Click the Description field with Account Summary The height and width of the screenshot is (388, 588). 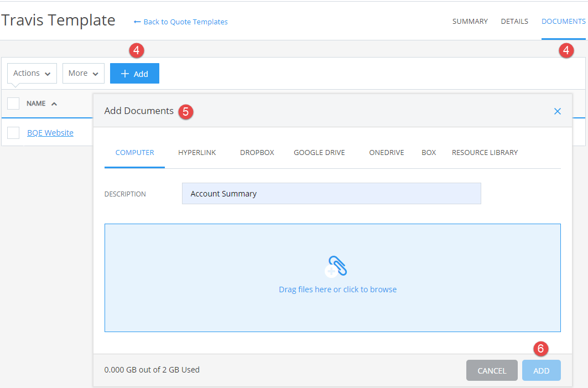click(331, 194)
